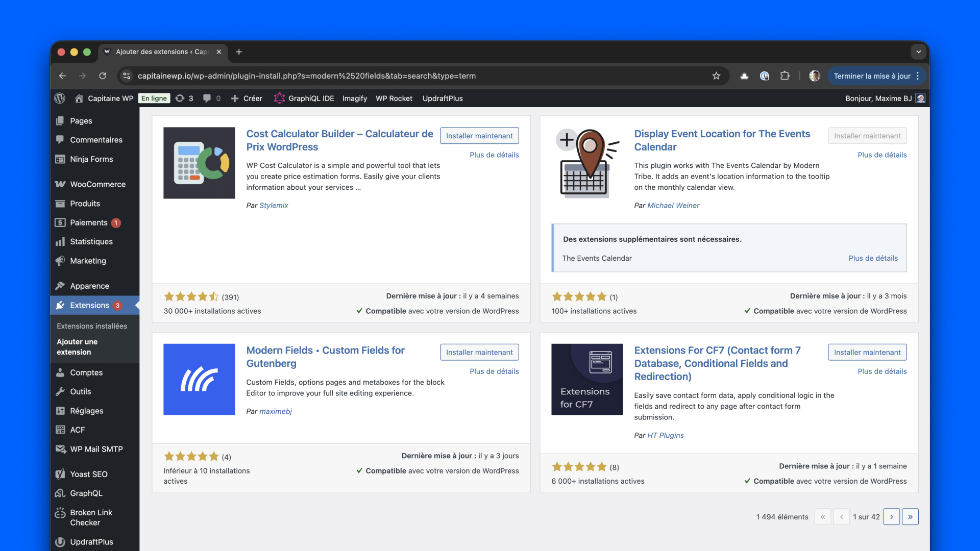This screenshot has height=551, width=980.
Task: Open the comments bubble icon in admin bar
Action: pos(207,98)
